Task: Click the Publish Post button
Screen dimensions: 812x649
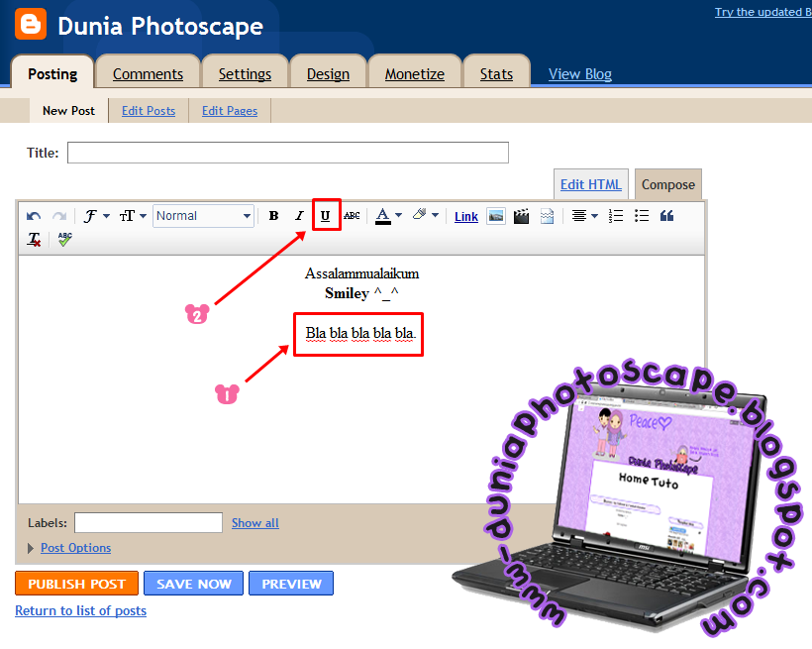Action: pyautogui.click(x=76, y=584)
